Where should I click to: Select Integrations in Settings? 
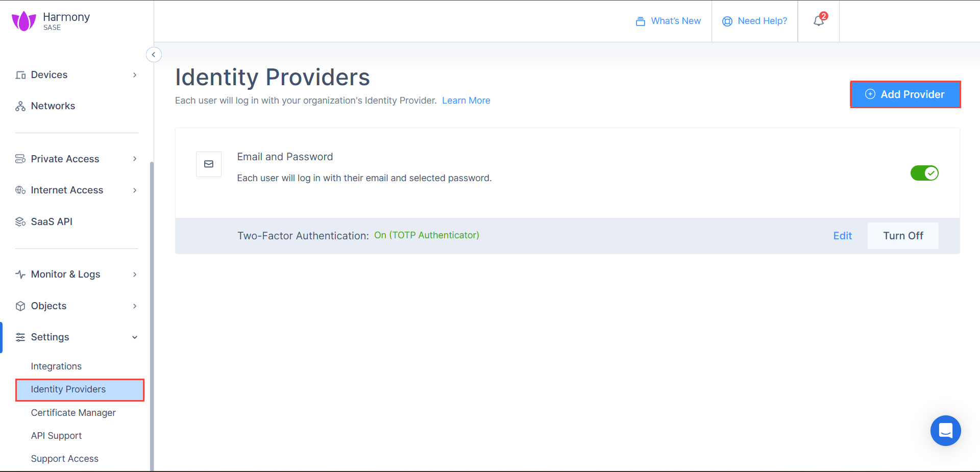56,366
